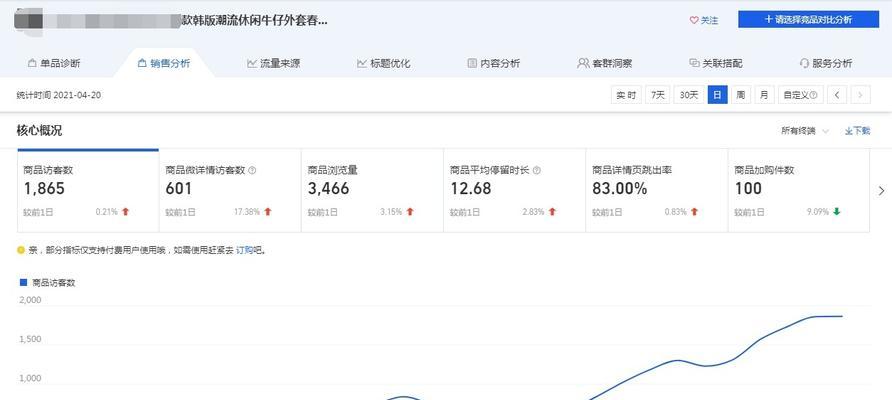Select the 日 period button
The image size is (892, 400).
click(x=717, y=95)
